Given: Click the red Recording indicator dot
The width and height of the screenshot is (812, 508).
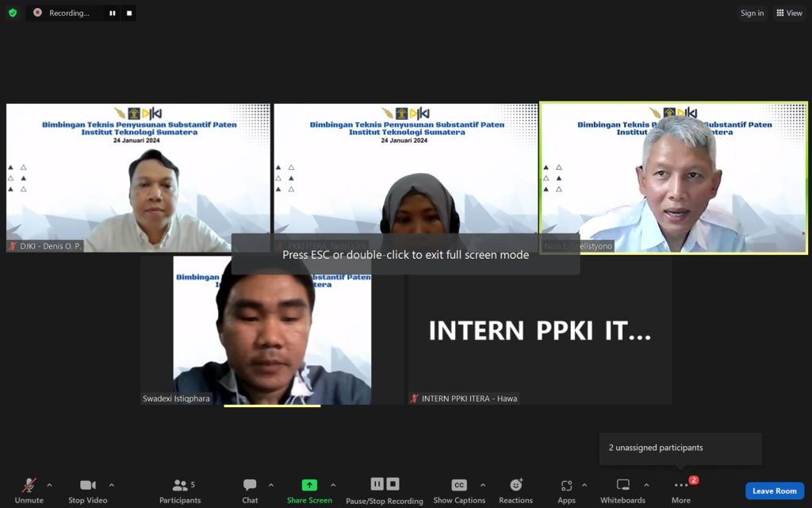Looking at the screenshot, I should 37,13.
